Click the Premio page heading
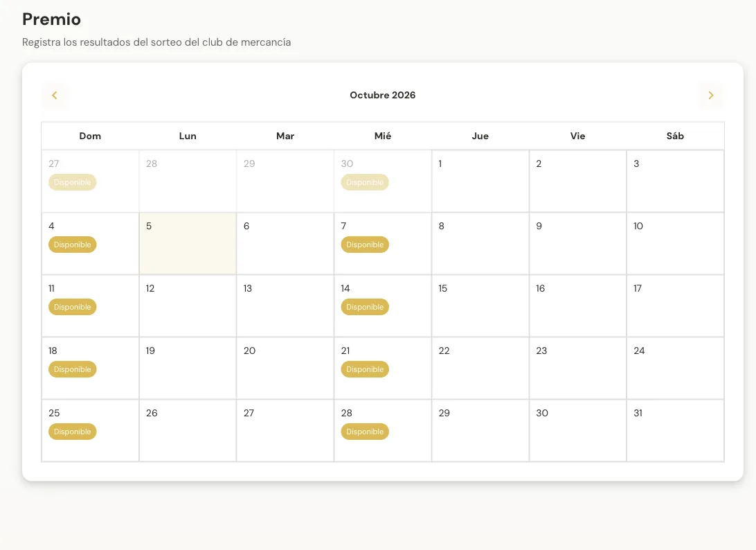 (52, 19)
